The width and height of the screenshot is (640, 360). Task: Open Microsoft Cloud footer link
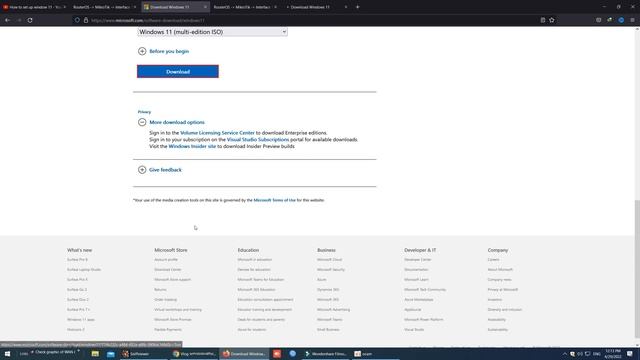329,260
